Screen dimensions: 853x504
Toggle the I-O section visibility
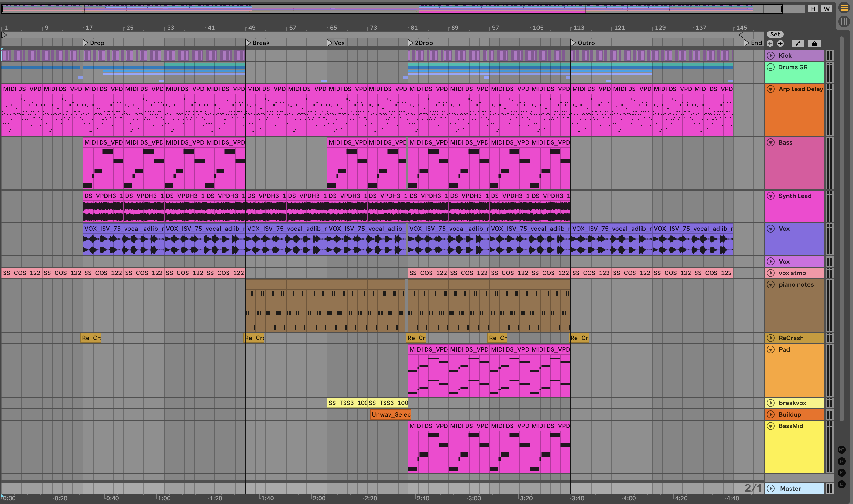[841, 450]
